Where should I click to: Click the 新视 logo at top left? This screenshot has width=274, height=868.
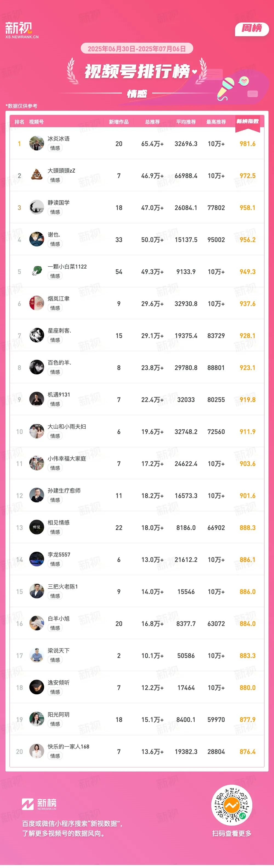[x=22, y=30]
